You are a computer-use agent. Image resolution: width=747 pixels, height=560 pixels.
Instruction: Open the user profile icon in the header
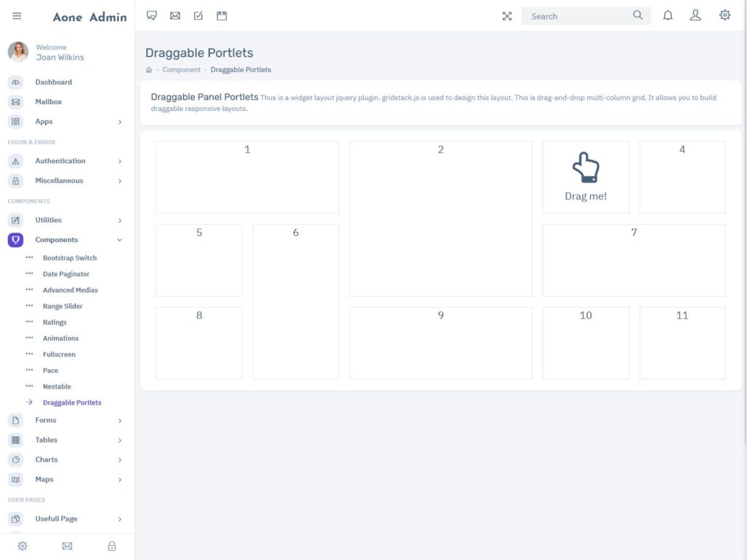click(x=695, y=15)
